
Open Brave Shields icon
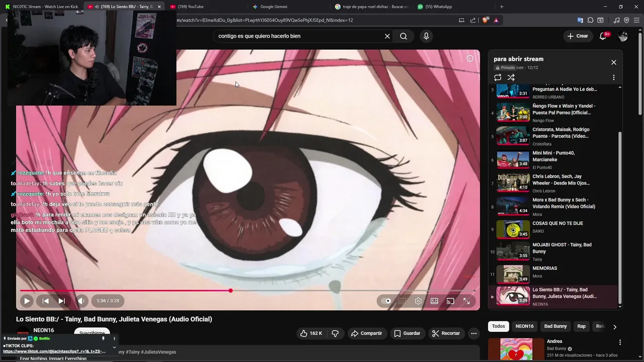[x=485, y=20]
